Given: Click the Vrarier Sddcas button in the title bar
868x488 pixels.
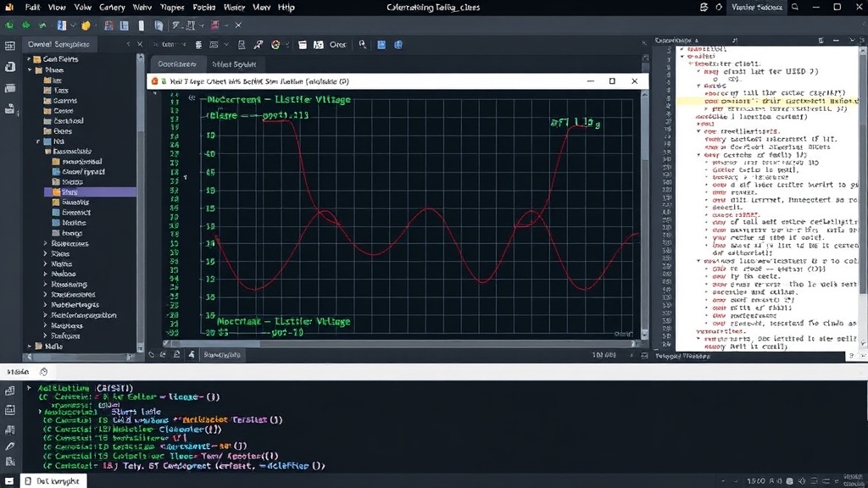Looking at the screenshot, I should point(756,7).
